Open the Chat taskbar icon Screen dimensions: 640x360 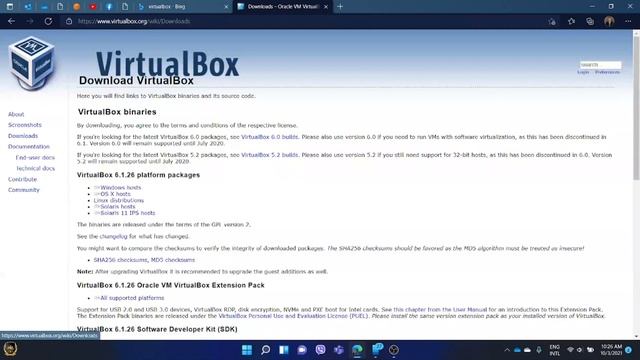tap(302, 350)
